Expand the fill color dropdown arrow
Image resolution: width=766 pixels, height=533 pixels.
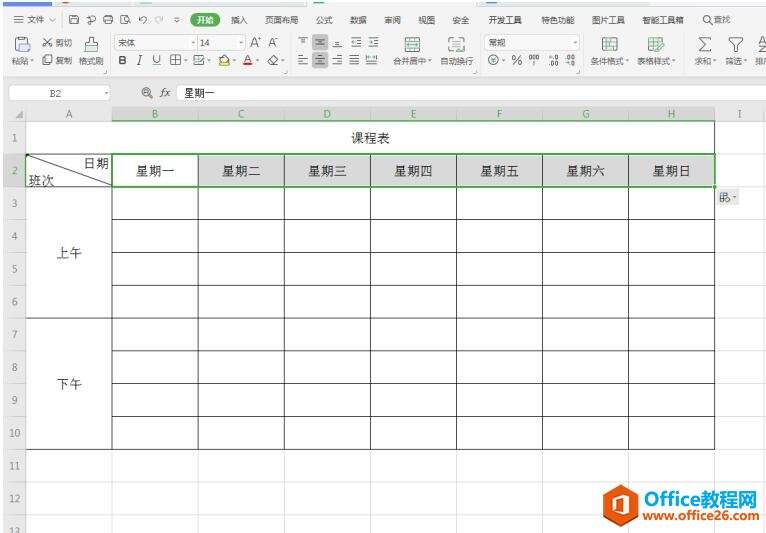tap(234, 61)
